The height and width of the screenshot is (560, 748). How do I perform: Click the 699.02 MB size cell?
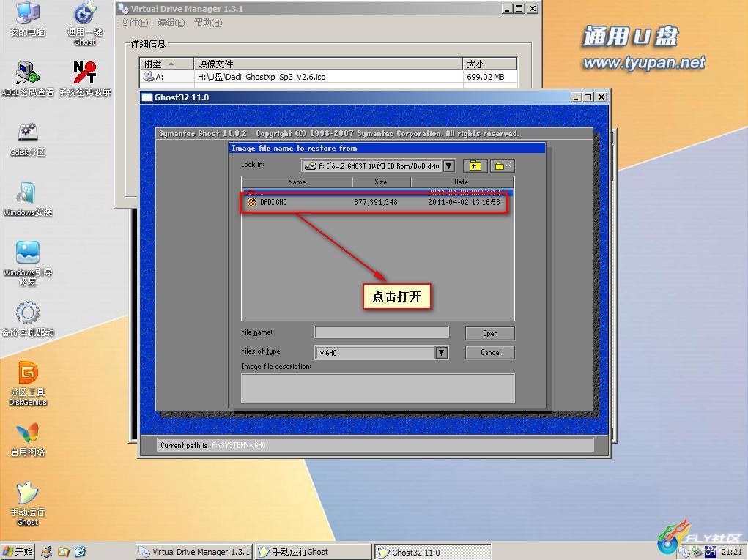click(485, 77)
